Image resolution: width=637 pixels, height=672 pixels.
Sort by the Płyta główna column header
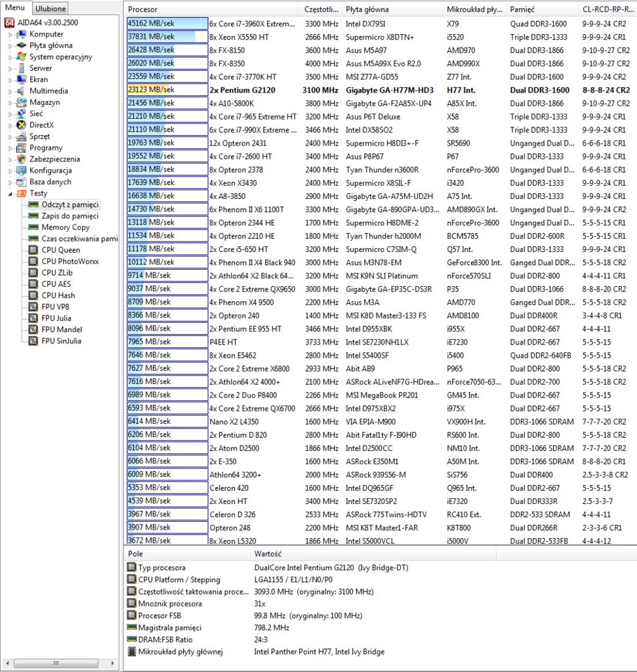tap(392, 9)
